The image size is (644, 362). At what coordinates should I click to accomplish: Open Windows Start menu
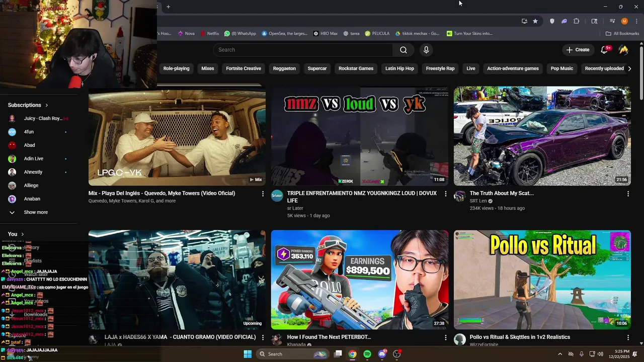[248, 354]
